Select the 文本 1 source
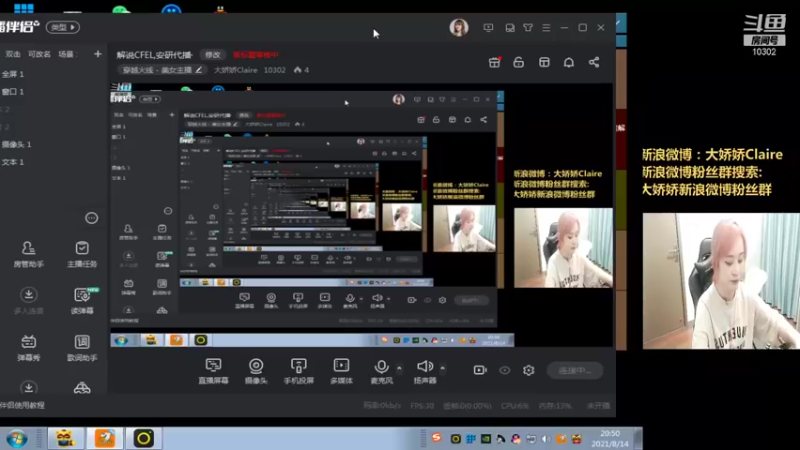 (13, 162)
